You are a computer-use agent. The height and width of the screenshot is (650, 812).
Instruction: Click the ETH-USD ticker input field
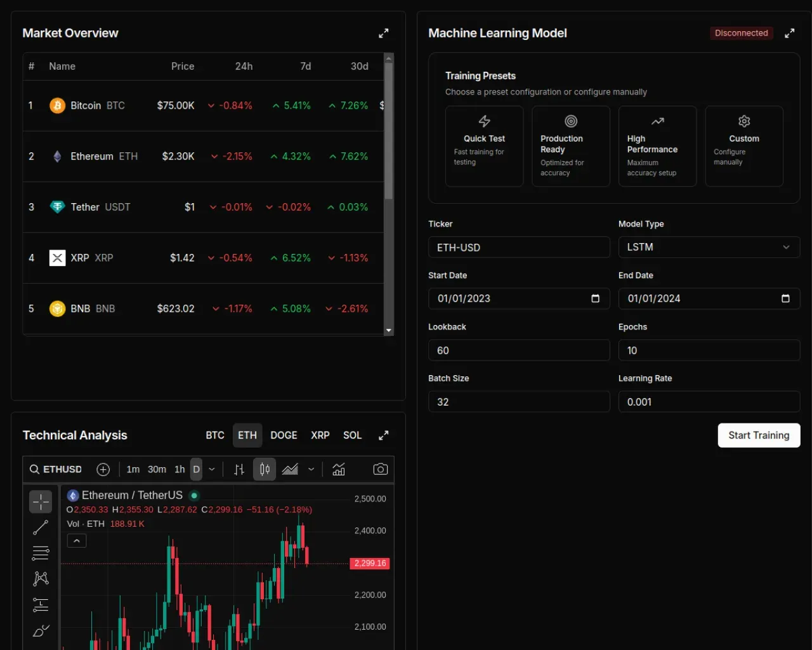click(519, 247)
